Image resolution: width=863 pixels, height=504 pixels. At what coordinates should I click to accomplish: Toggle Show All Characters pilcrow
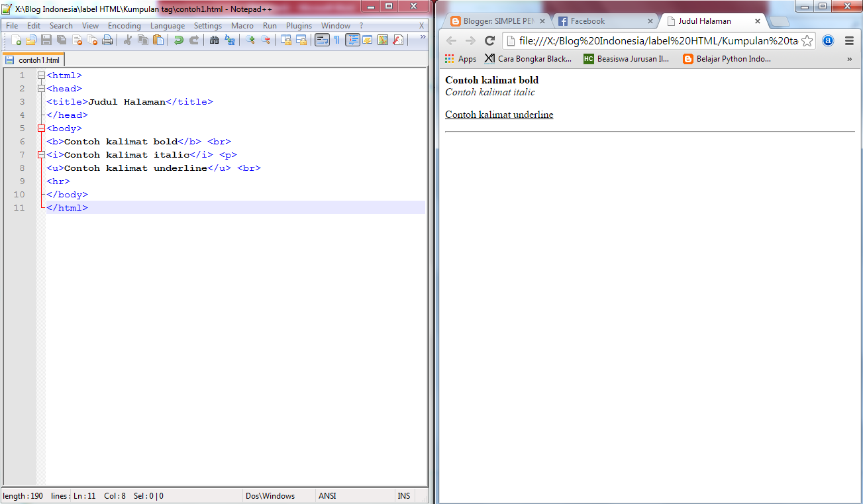tap(337, 40)
